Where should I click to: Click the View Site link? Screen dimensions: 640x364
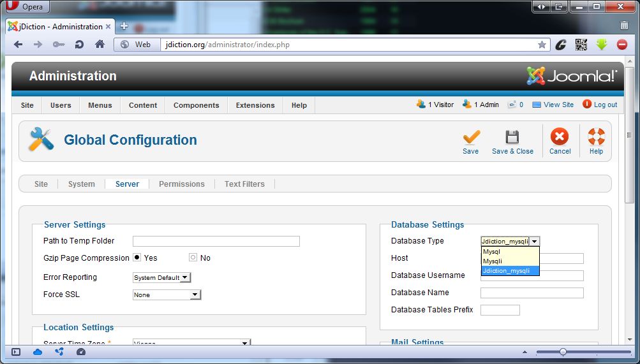tap(558, 105)
